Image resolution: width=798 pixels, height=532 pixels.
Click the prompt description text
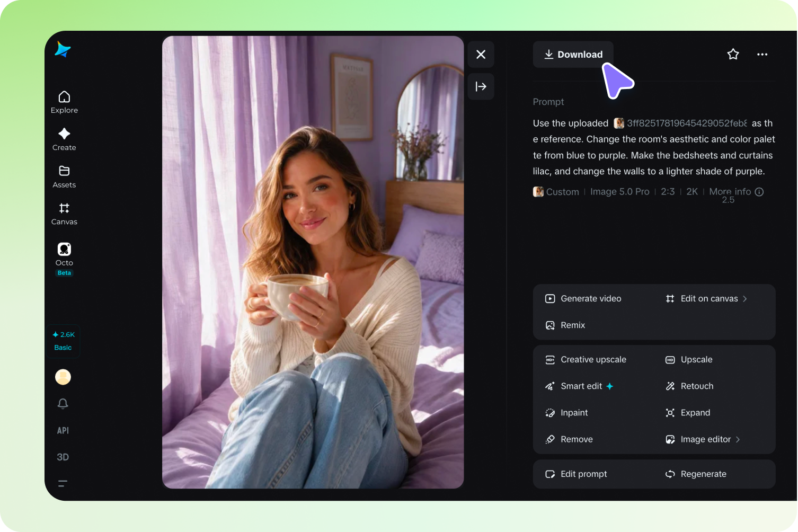[654, 147]
